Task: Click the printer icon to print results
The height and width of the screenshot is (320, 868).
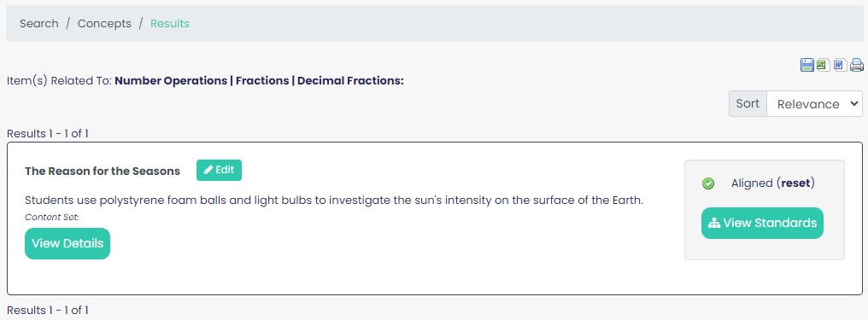Action: pos(857,65)
